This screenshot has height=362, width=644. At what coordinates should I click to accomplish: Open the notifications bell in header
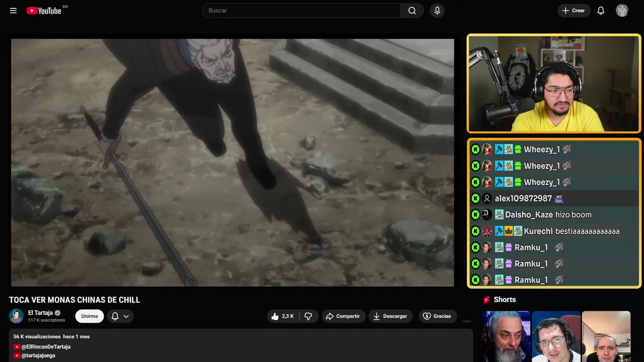click(601, 11)
